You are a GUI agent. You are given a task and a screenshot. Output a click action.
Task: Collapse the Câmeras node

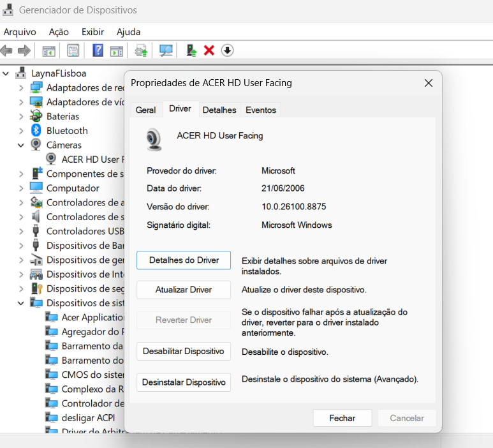pos(21,146)
